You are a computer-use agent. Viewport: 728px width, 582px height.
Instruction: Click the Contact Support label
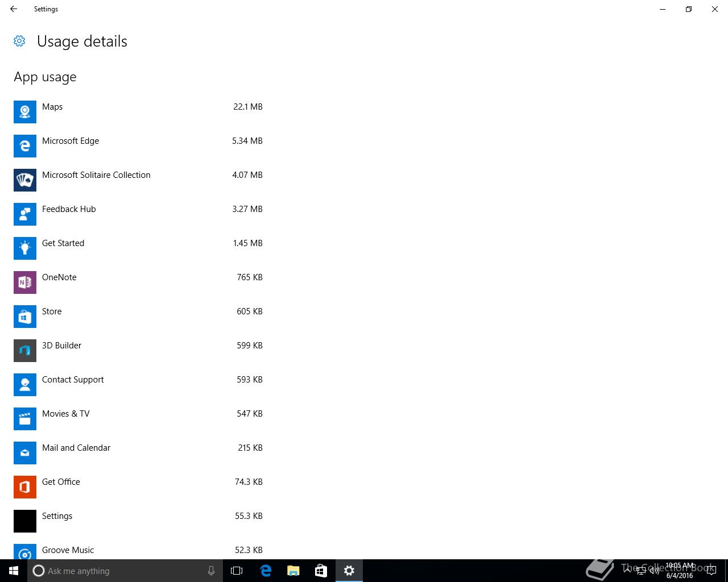73,380
